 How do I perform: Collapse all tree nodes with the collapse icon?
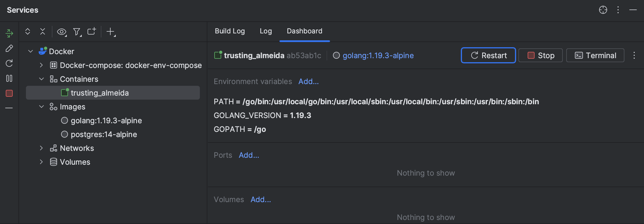(x=42, y=32)
